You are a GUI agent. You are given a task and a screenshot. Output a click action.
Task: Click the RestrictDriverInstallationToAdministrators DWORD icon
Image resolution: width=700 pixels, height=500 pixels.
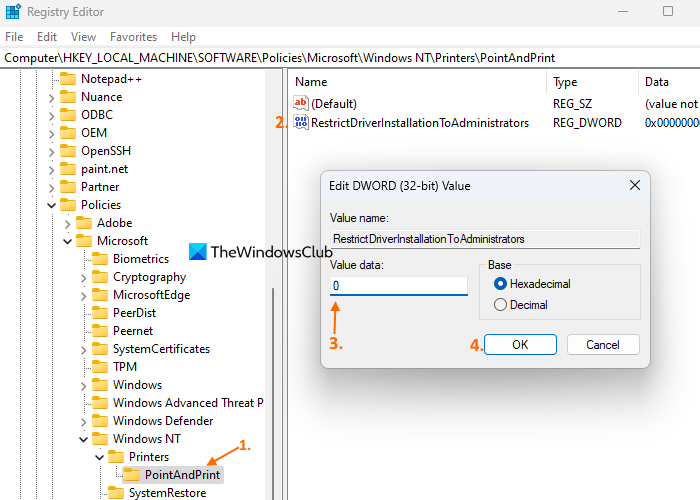point(300,122)
